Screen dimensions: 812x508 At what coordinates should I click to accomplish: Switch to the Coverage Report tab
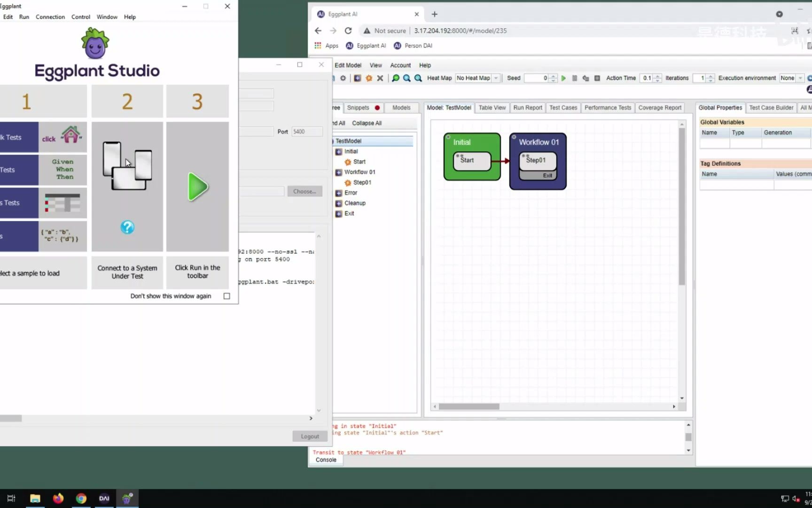[x=660, y=108]
